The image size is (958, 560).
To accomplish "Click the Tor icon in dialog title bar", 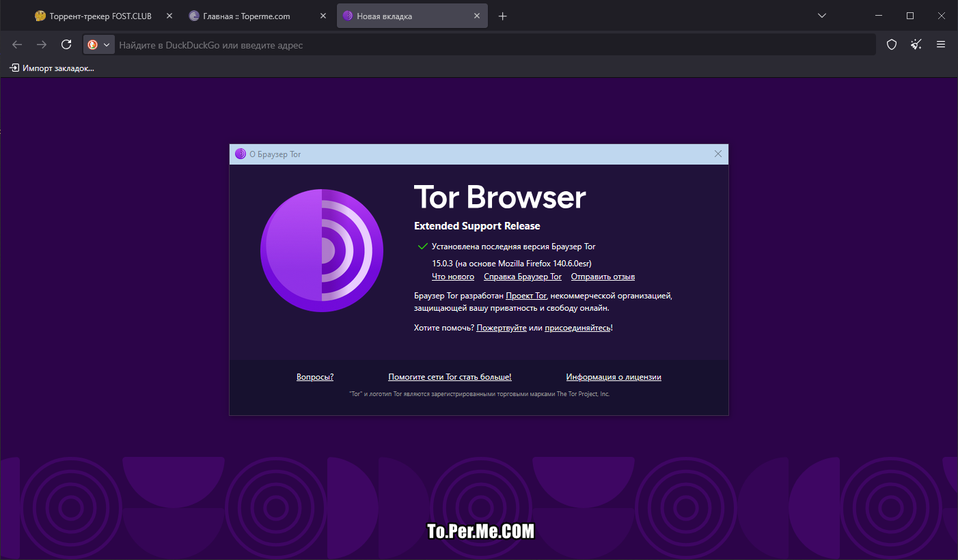I will [x=241, y=154].
